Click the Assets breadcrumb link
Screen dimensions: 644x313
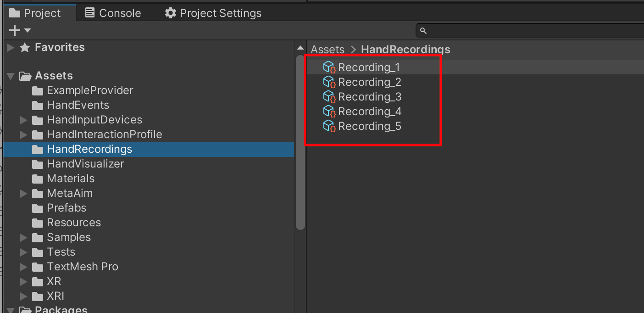(327, 49)
